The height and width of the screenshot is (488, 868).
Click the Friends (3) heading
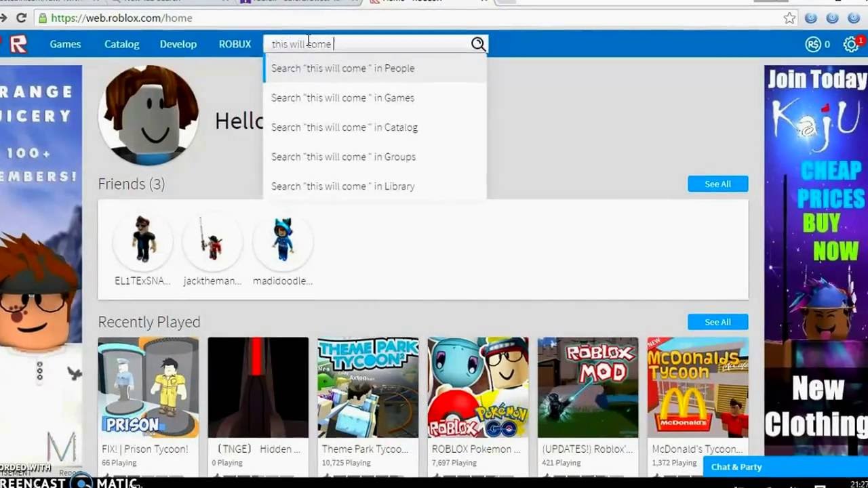pos(132,184)
